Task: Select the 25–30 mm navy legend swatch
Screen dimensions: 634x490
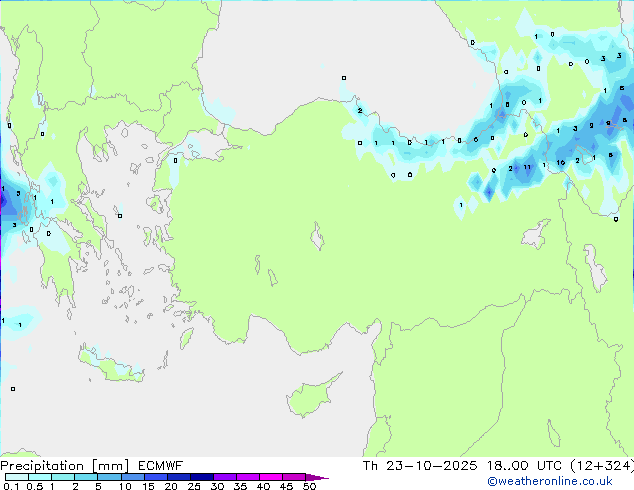Action: 201,477
